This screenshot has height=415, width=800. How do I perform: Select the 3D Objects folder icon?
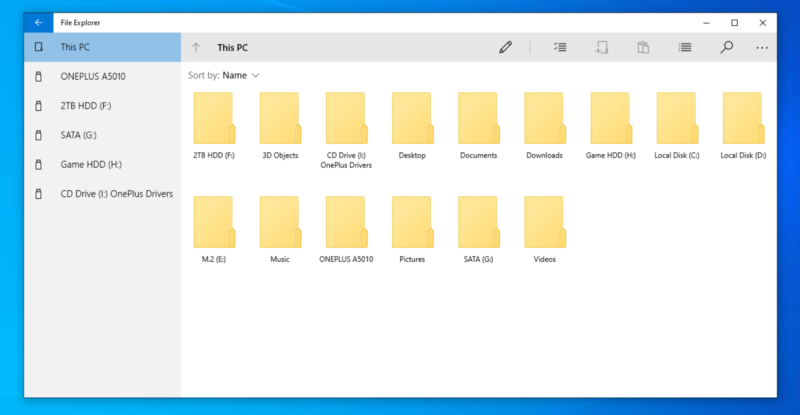click(280, 118)
